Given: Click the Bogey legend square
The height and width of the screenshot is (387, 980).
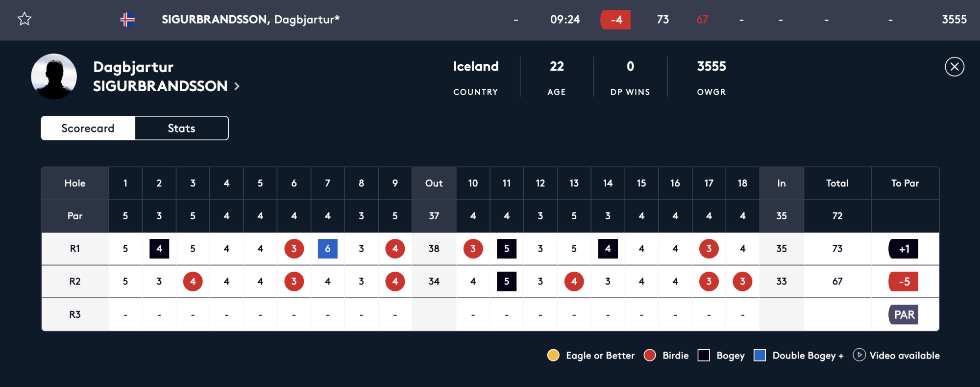Looking at the screenshot, I should [704, 355].
